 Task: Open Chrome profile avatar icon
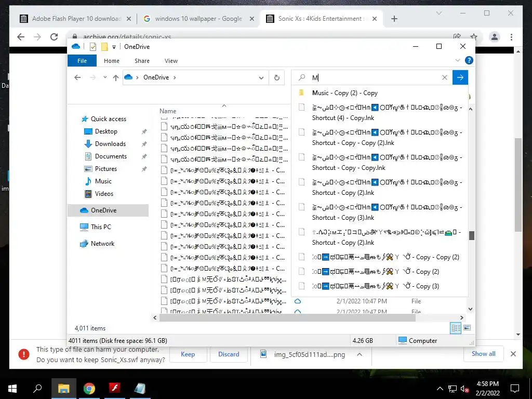495,37
